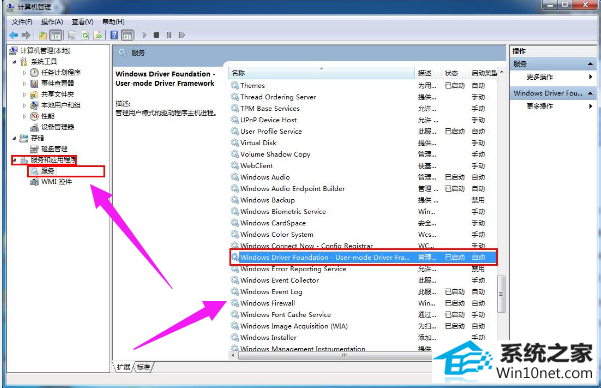The image size is (601, 388).
Task: Select the 性能 performance icon in tree
Action: 34,116
